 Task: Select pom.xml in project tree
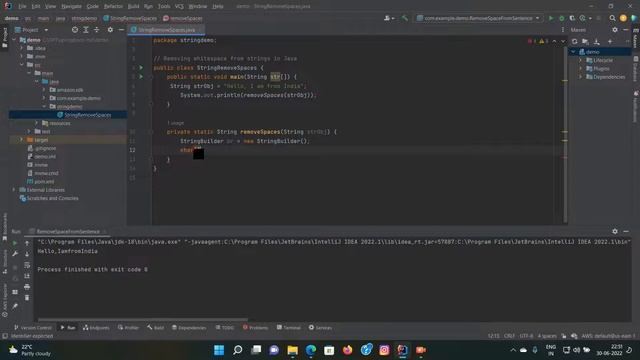pos(44,181)
